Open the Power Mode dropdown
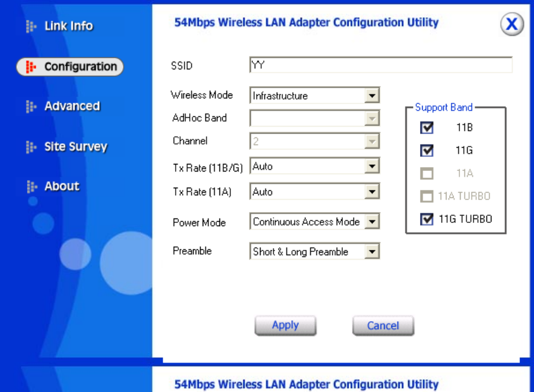This screenshot has width=534, height=392. (x=372, y=222)
